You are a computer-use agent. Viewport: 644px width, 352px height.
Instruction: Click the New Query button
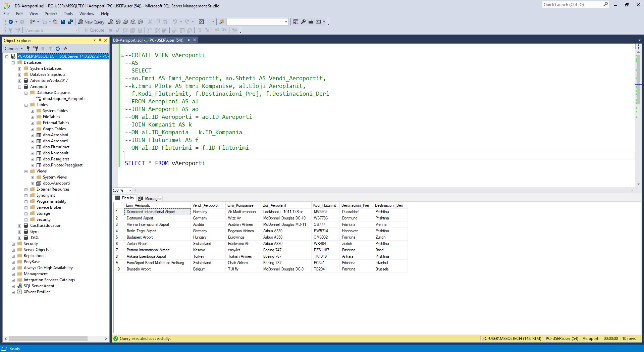(91, 22)
